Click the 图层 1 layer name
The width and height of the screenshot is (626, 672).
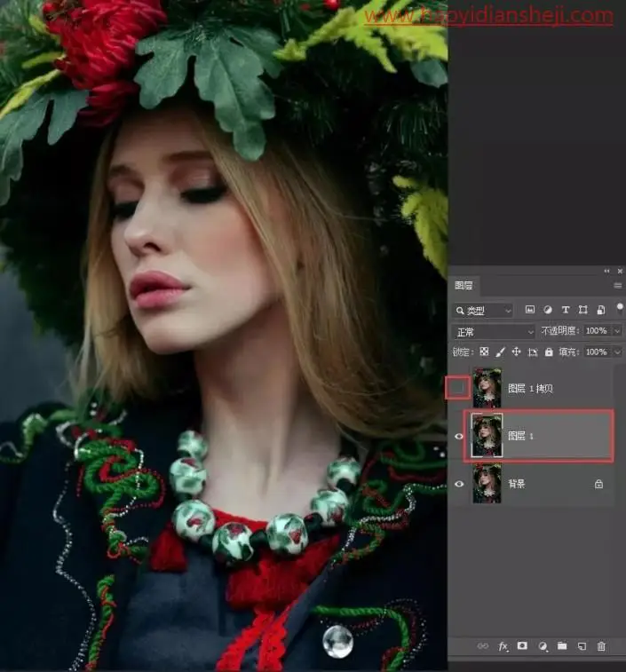click(520, 436)
